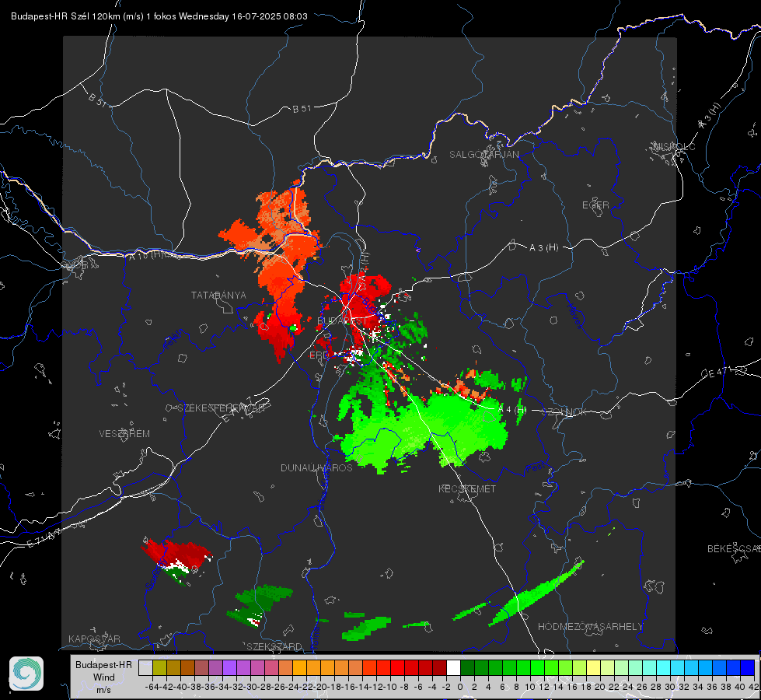Click the swirl logo icon beside the legend
The image size is (761, 700).
(x=26, y=674)
